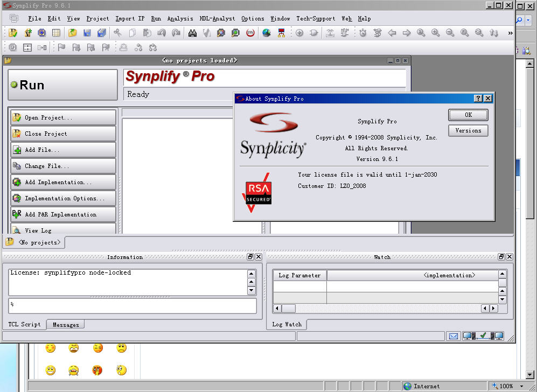Click the Add Implementation... button
Screen dimensions: 537x392
pos(64,182)
